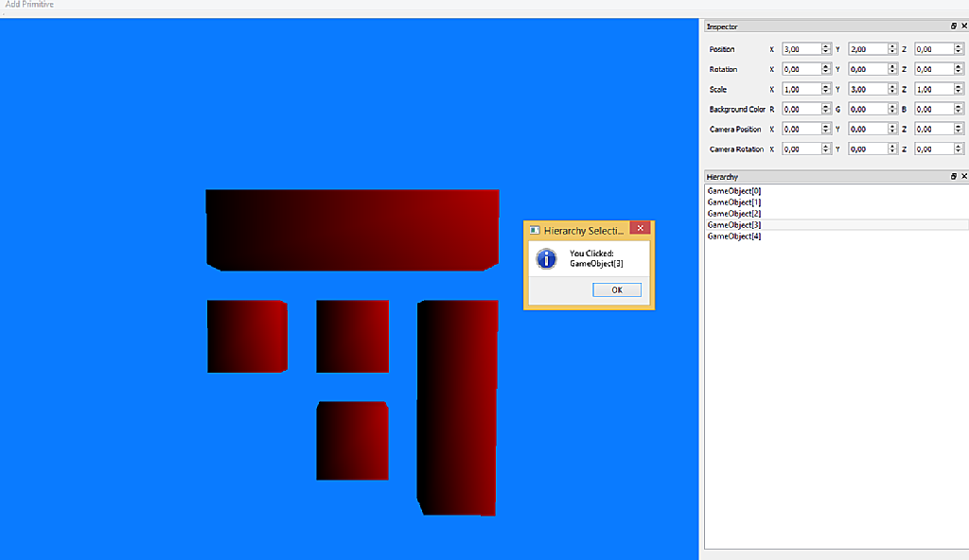Decrease Scale Y value with down arrow

pyautogui.click(x=891, y=92)
